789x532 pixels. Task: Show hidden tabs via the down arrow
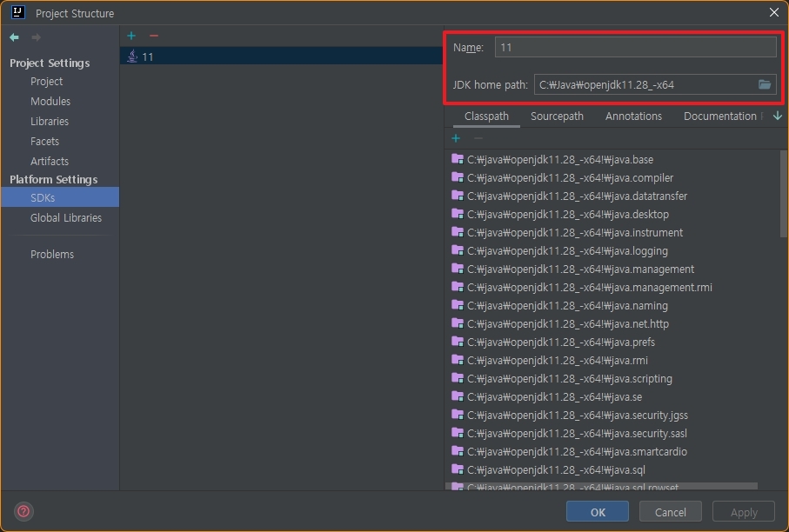click(x=778, y=116)
